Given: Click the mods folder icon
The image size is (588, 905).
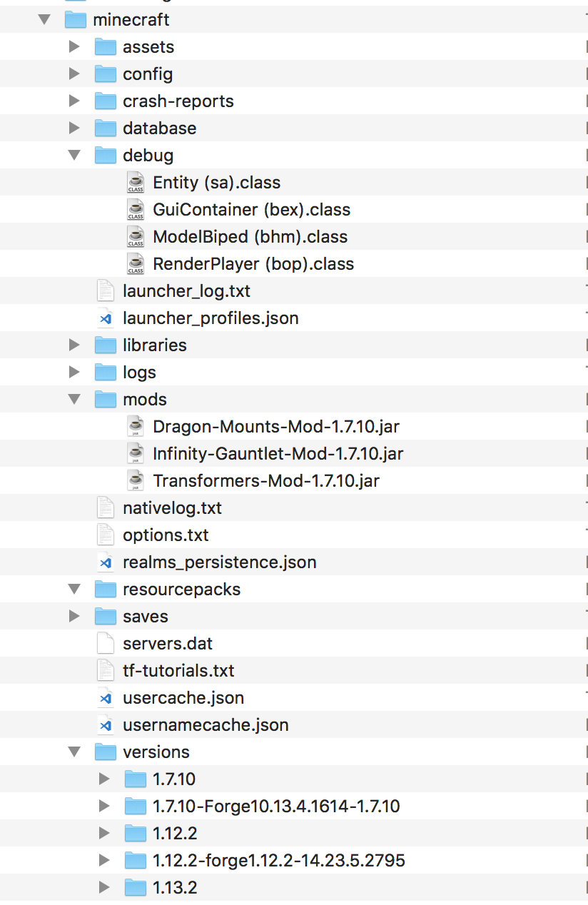Looking at the screenshot, I should pos(105,399).
